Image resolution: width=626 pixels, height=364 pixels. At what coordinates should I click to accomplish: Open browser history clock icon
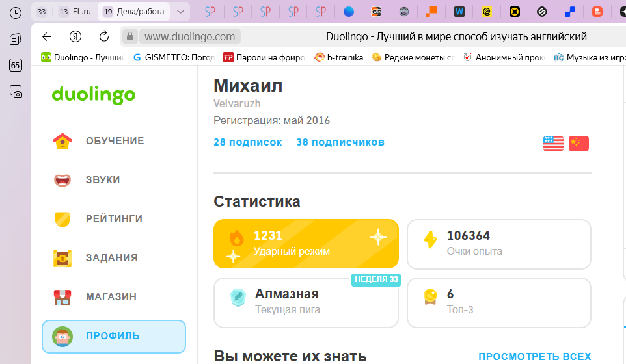(x=15, y=13)
